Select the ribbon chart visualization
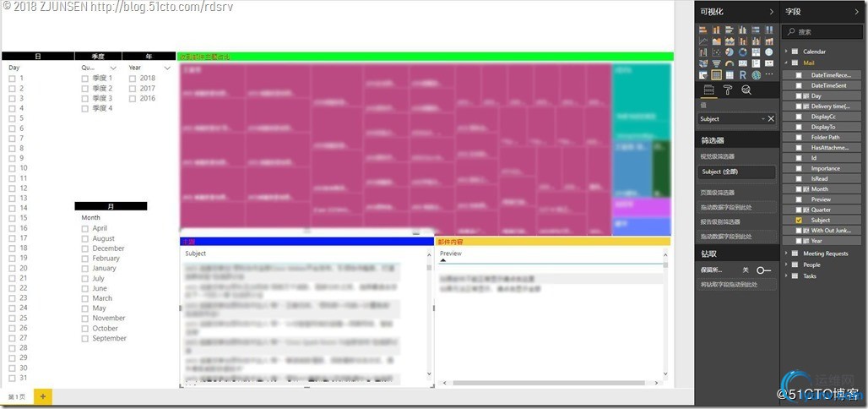The image size is (868, 409). (769, 41)
